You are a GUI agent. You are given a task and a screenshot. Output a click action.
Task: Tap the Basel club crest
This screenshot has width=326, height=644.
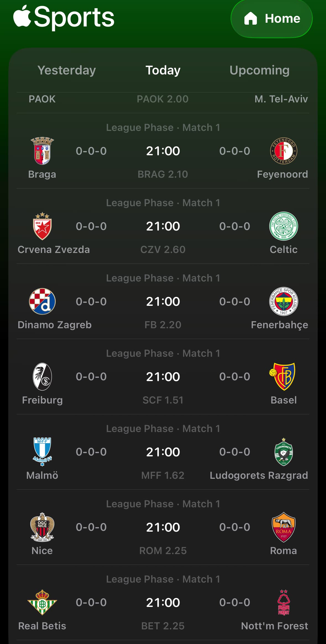283,377
